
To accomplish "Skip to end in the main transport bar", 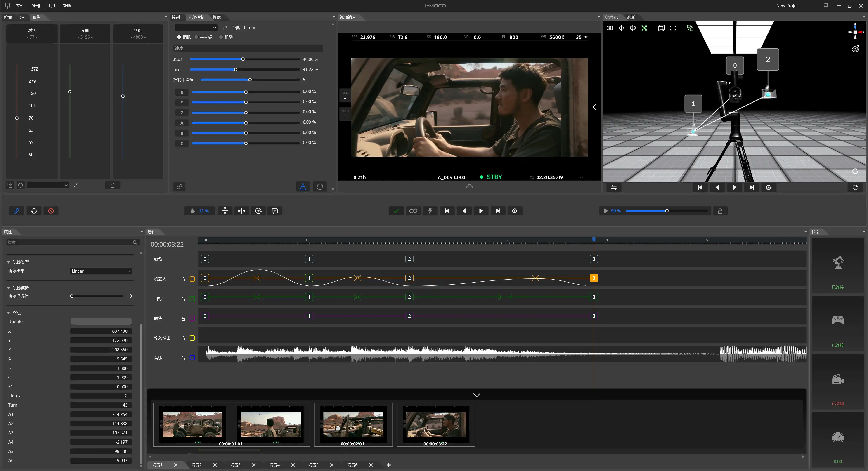I will (498, 211).
